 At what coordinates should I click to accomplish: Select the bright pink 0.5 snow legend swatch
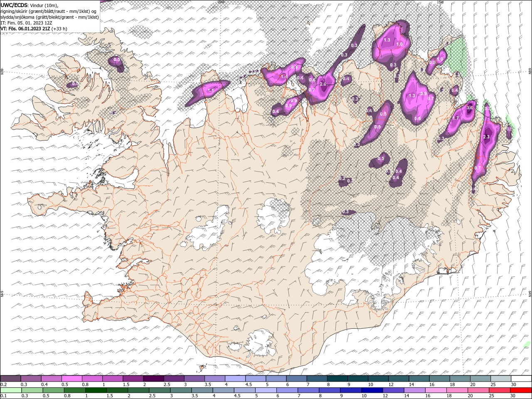71,379
